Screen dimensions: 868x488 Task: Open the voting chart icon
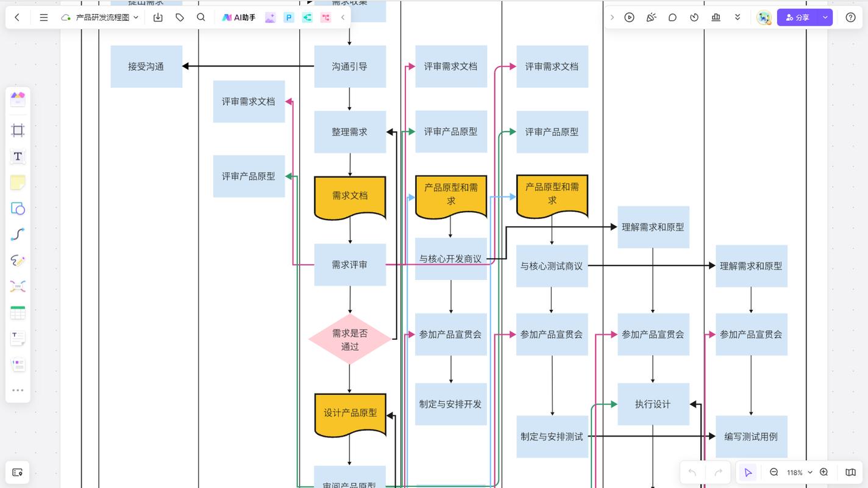point(716,18)
